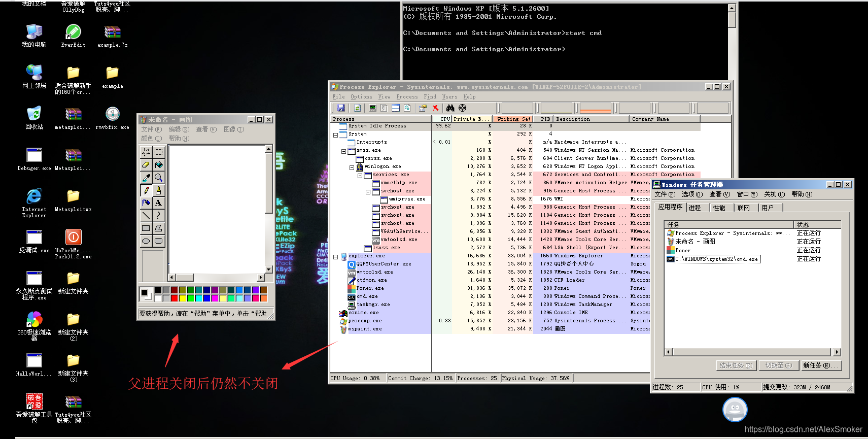Choose the Ellipse tool in Paint

146,241
